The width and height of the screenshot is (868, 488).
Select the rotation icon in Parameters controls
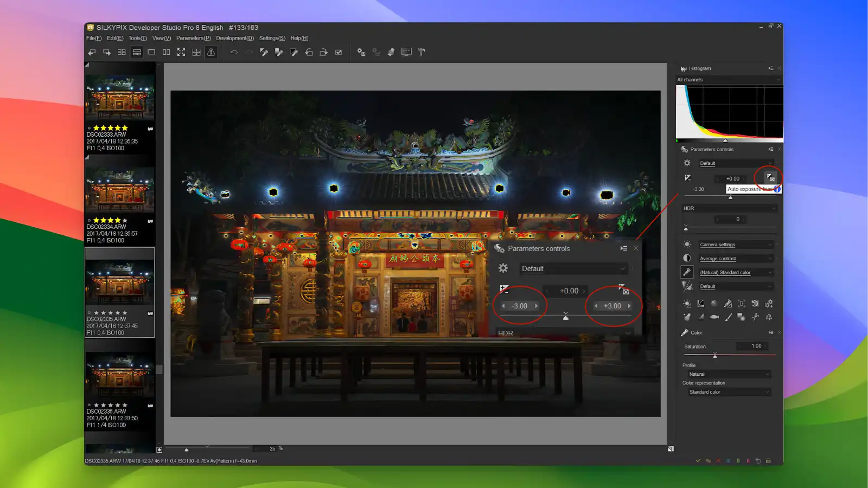pyautogui.click(x=755, y=303)
